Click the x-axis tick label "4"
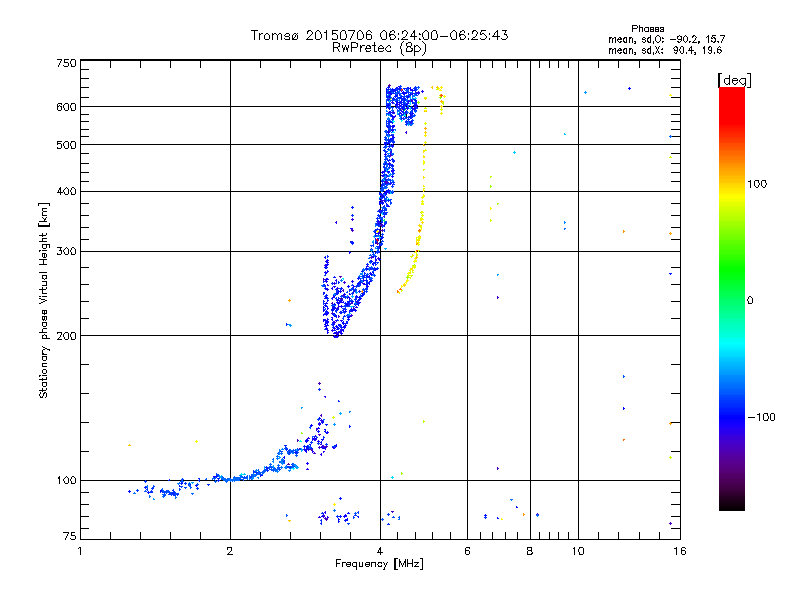The height and width of the screenshot is (600, 800). 380,551
